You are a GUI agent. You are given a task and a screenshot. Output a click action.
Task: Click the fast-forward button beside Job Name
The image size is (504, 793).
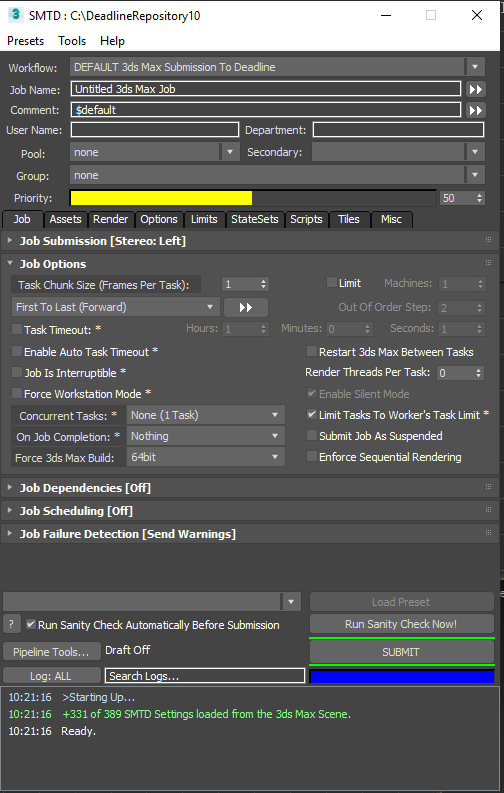pos(475,90)
